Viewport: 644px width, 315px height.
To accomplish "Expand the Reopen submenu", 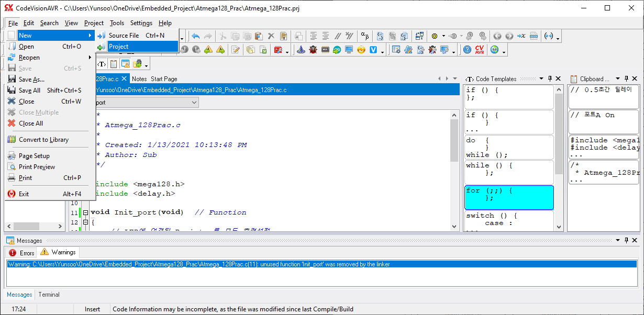I will click(50, 58).
